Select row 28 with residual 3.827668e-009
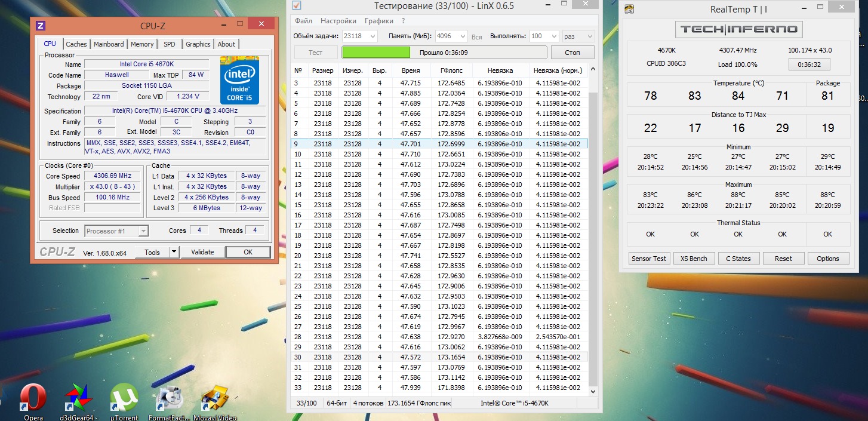The image size is (868, 421). (439, 337)
